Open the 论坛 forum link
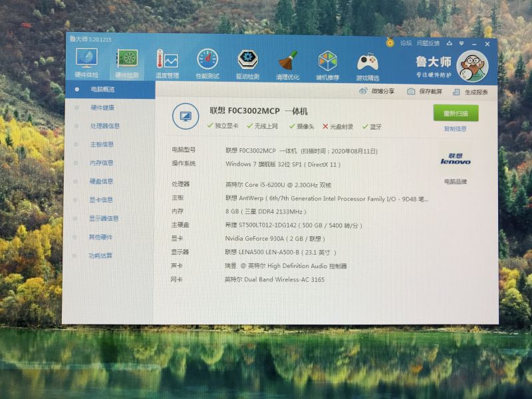Screen dimensions: 532x399 point(406,43)
